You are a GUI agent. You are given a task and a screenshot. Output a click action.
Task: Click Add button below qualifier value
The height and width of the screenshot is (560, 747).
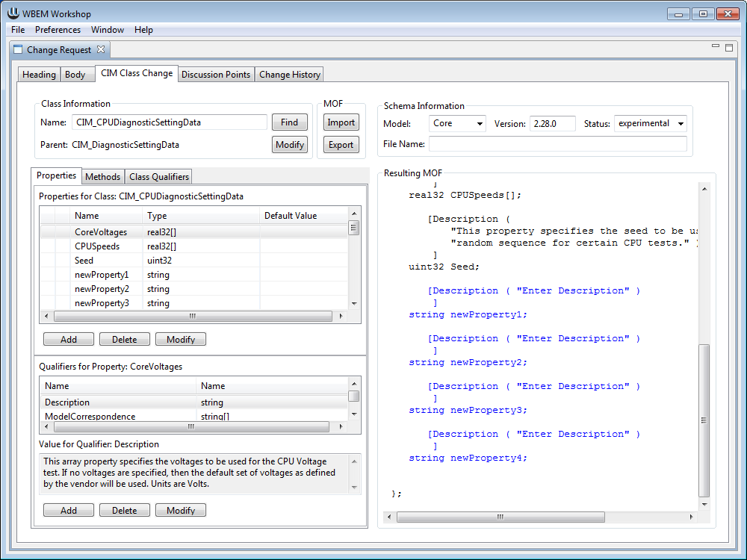(x=69, y=510)
